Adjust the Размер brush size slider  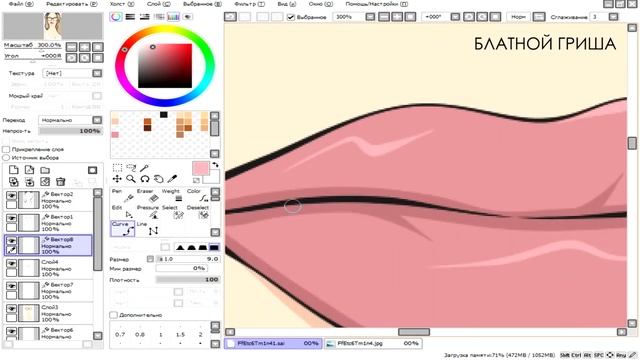[188, 259]
